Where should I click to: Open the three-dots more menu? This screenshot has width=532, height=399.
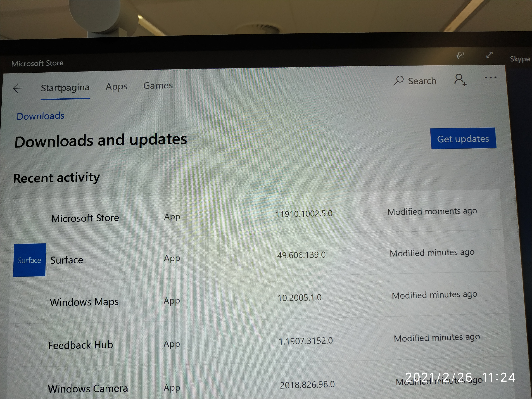490,77
